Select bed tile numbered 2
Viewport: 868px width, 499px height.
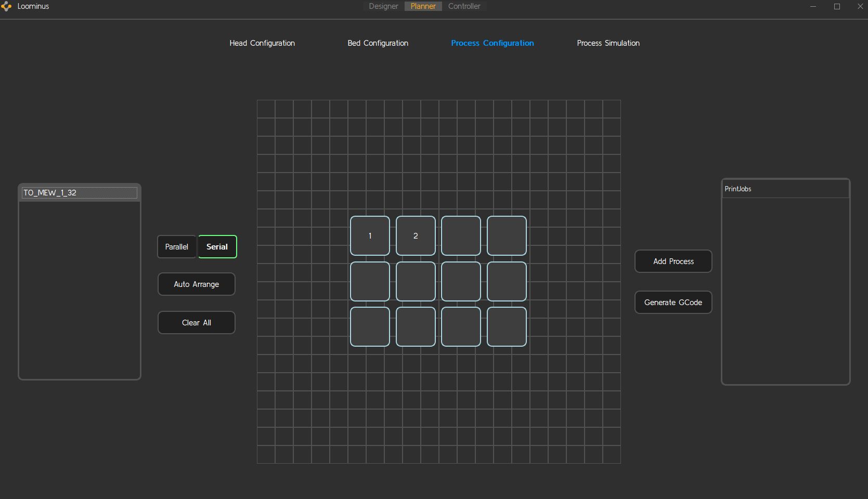416,236
